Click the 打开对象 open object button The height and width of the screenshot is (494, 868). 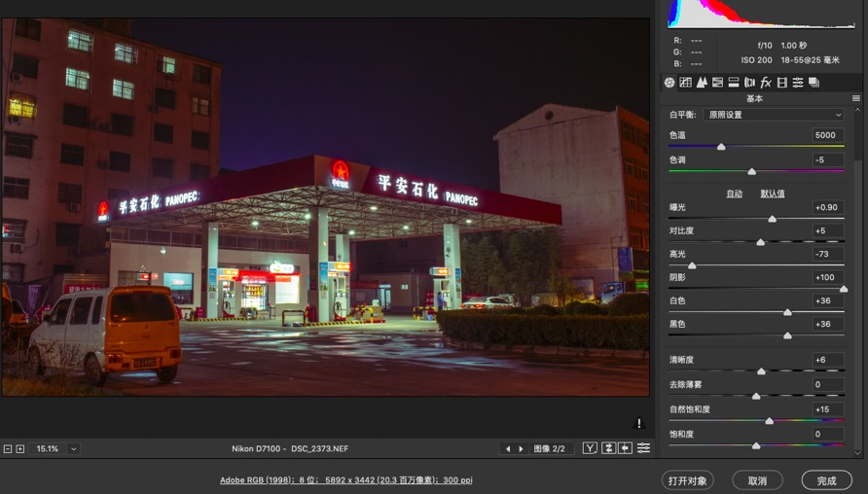click(688, 480)
